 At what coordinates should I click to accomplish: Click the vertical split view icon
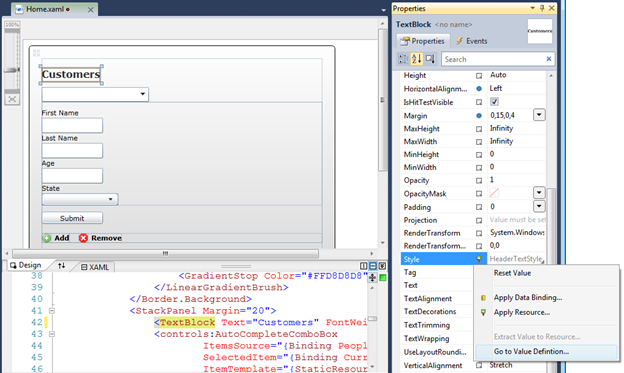363,266
